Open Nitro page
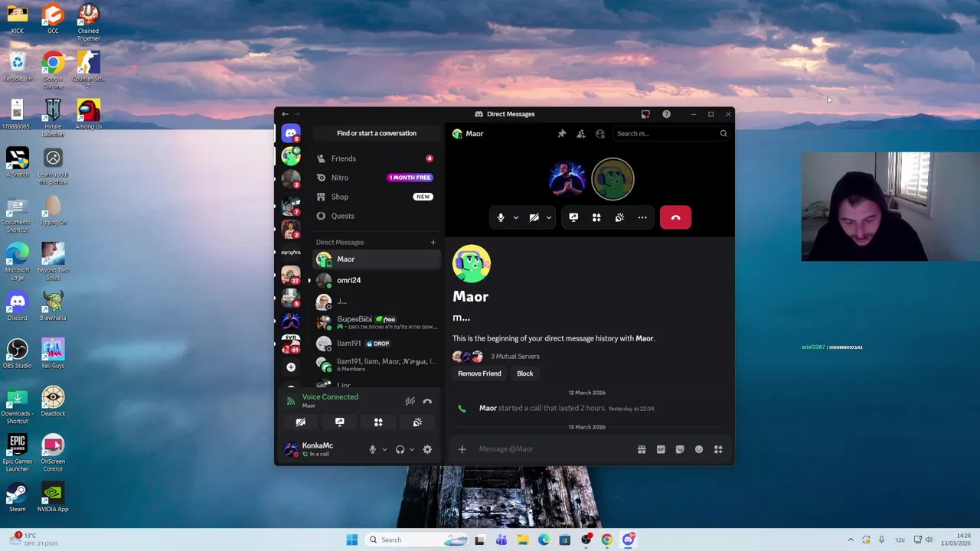Viewport: 980px width, 551px height. 376,178
